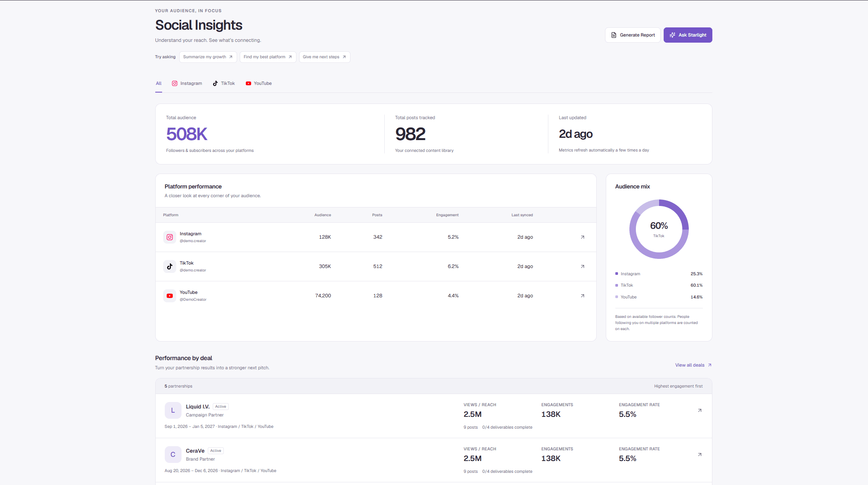
Task: Choose Find my best platform suggestion
Action: (x=268, y=57)
